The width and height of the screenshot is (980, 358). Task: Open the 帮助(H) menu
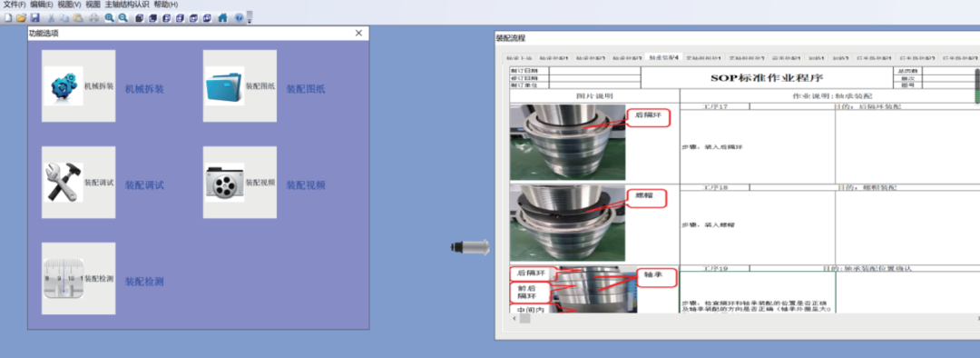click(166, 5)
